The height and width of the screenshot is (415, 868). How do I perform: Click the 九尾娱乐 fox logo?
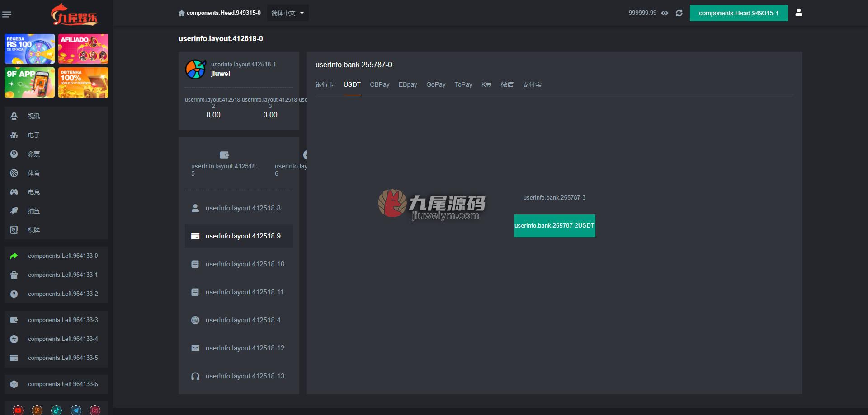coord(75,14)
